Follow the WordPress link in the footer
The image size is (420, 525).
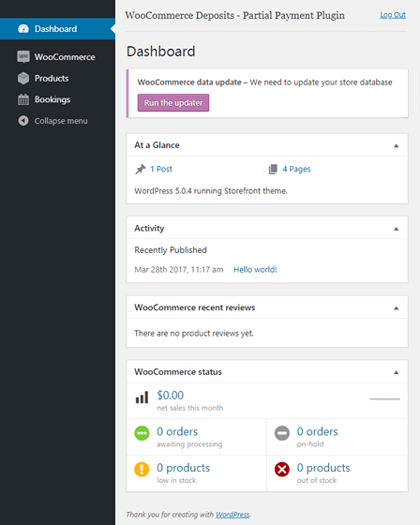click(232, 515)
